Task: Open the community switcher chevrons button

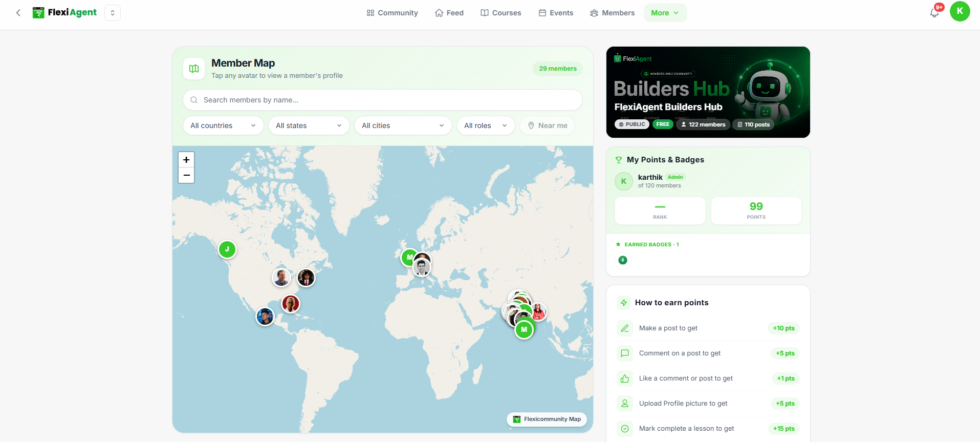Action: tap(113, 13)
